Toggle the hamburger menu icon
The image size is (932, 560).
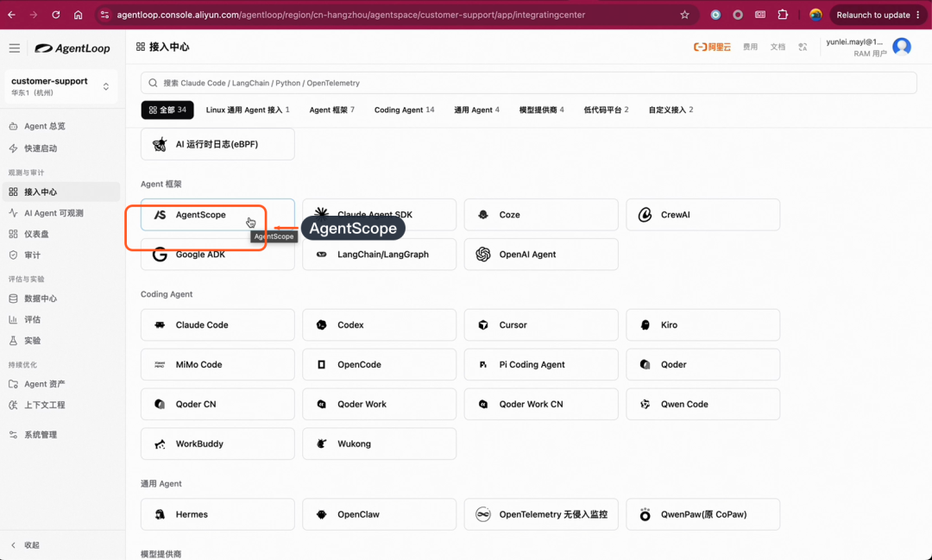click(x=15, y=48)
